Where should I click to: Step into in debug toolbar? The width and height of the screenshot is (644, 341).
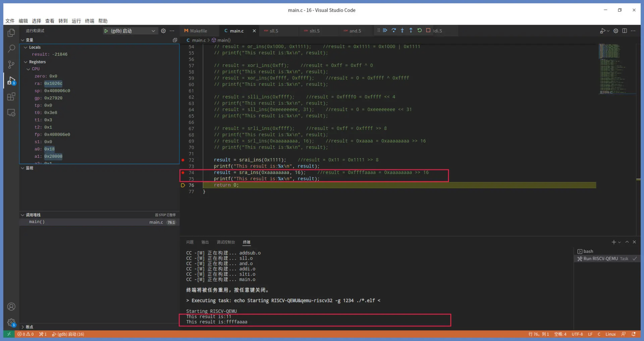pos(402,30)
